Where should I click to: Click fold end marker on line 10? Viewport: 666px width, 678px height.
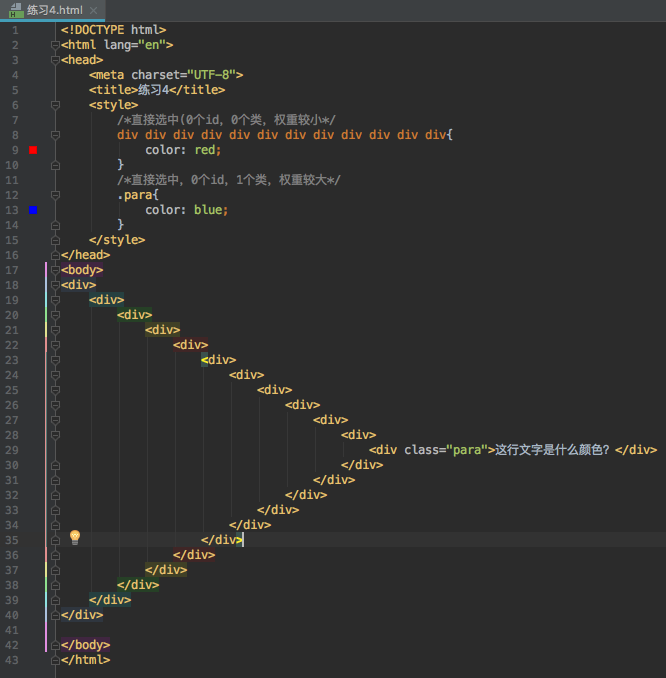click(x=55, y=165)
